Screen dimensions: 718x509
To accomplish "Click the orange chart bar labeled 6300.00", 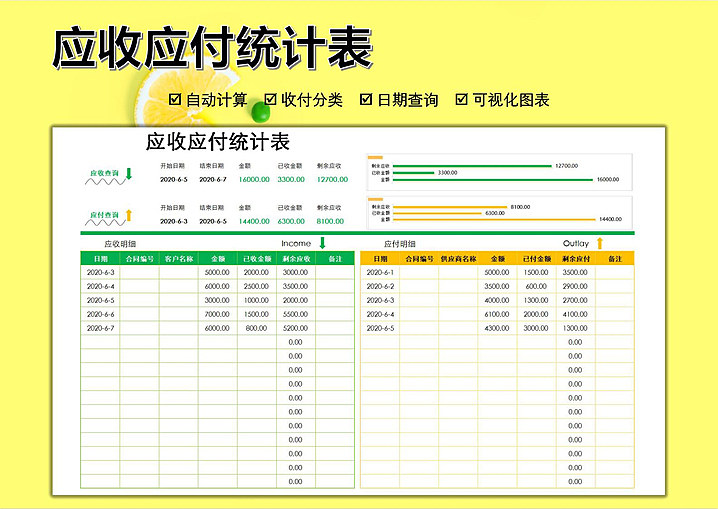I will pyautogui.click(x=437, y=213).
